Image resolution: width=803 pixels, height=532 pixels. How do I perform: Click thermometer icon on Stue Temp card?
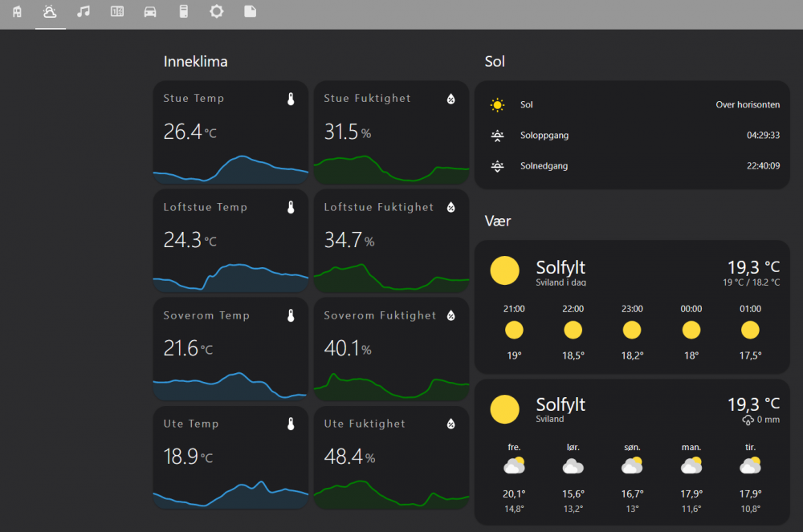[x=291, y=99]
